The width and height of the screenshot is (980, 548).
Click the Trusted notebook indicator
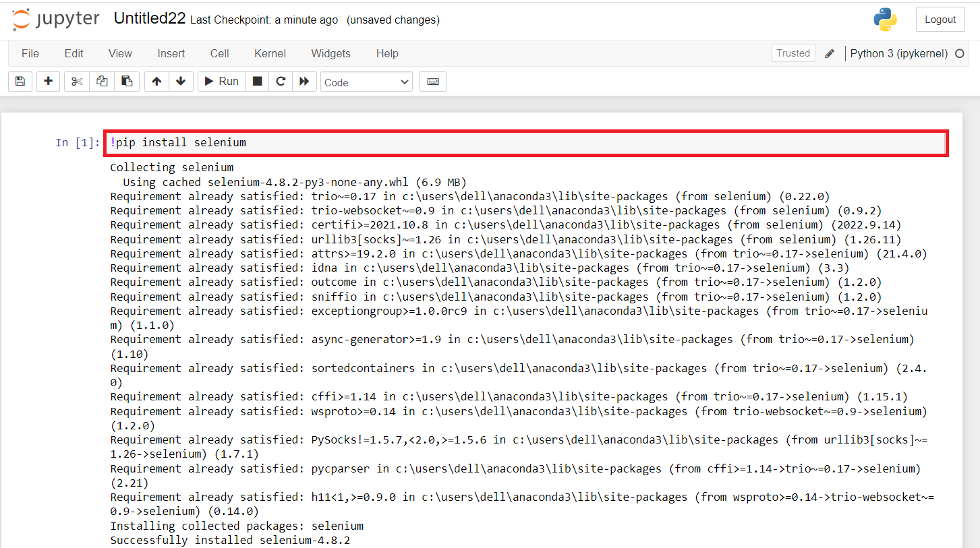(x=792, y=53)
